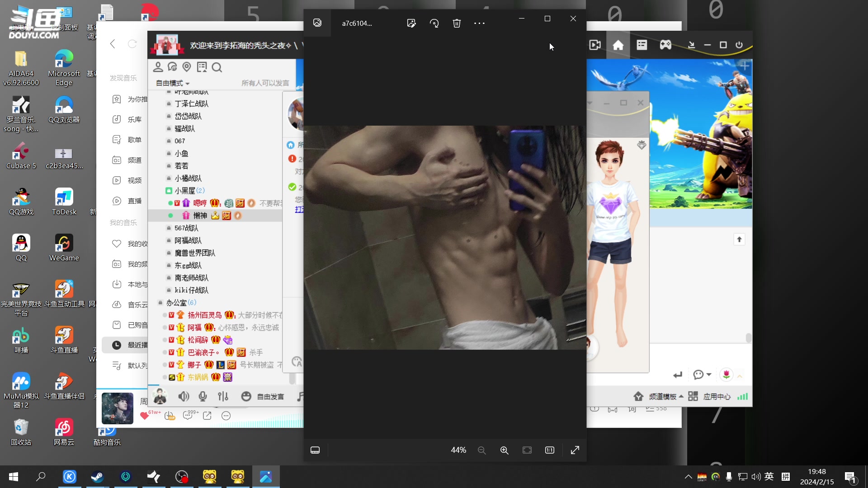Open the 乐库 music sidebar item
Image resolution: width=868 pixels, height=488 pixels.
[x=134, y=119]
